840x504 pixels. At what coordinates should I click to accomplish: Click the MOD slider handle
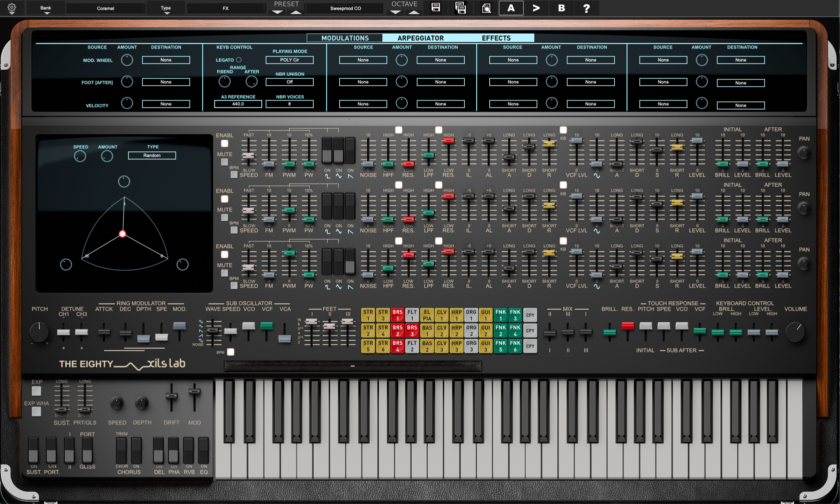point(194,391)
